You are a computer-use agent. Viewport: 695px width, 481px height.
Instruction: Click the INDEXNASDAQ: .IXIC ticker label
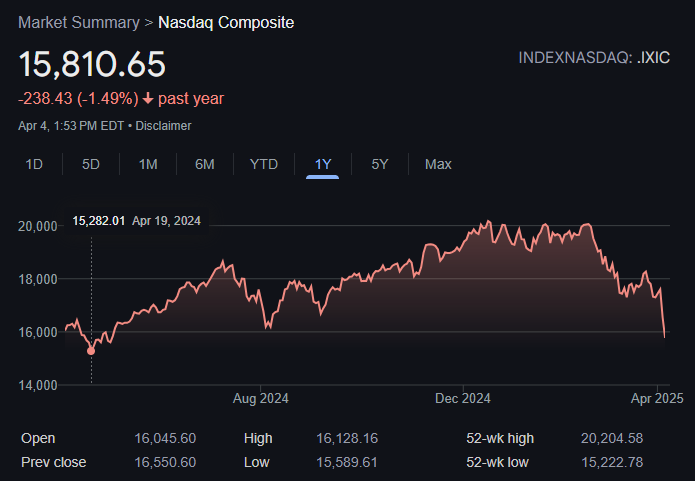tap(594, 58)
